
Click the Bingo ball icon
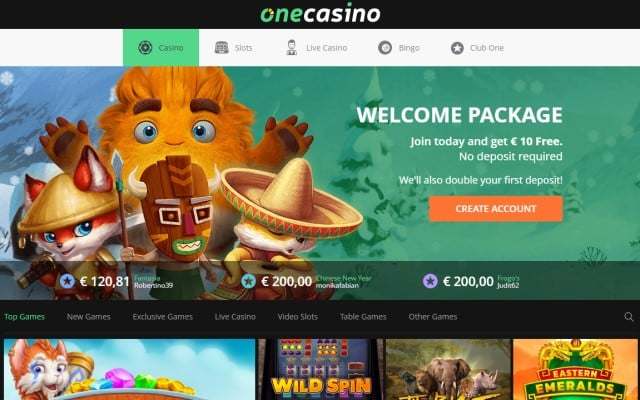[385, 48]
